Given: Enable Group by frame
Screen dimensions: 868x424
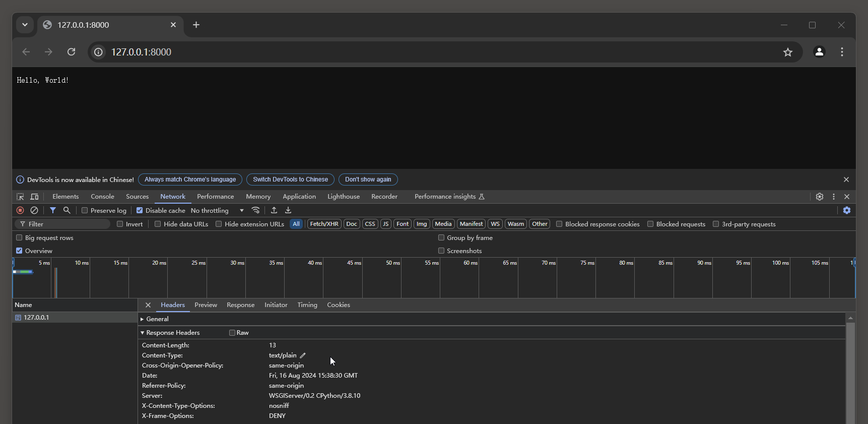Looking at the screenshot, I should (x=441, y=237).
